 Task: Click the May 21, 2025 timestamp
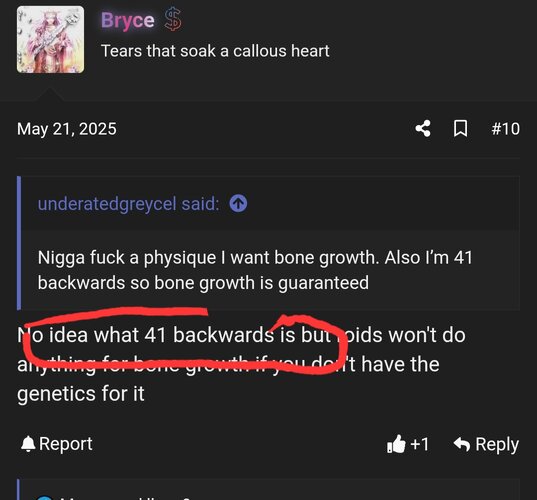coord(67,129)
